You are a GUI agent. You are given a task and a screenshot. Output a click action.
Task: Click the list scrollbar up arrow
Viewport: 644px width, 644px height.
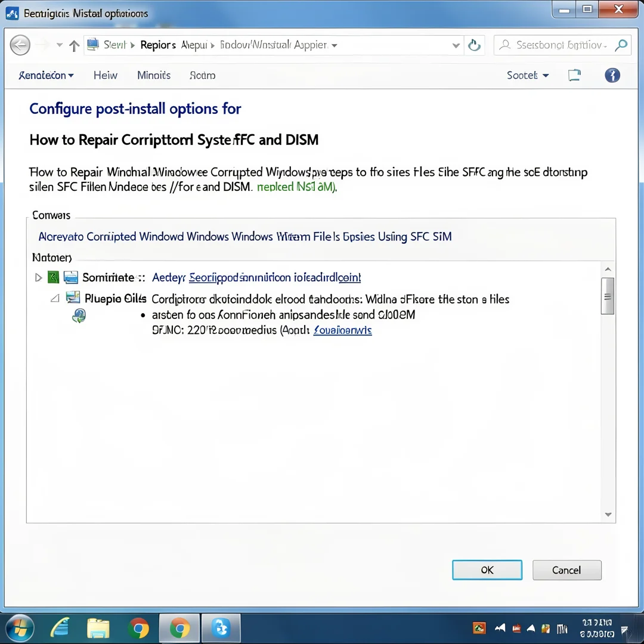tap(608, 270)
